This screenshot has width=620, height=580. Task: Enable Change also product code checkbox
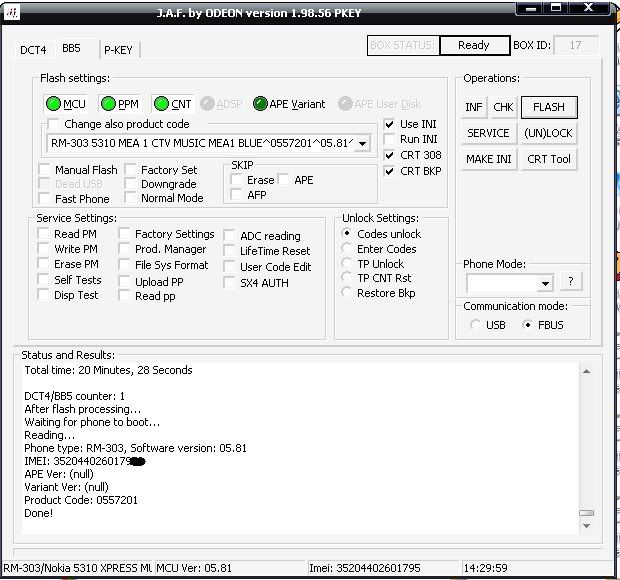tap(53, 124)
